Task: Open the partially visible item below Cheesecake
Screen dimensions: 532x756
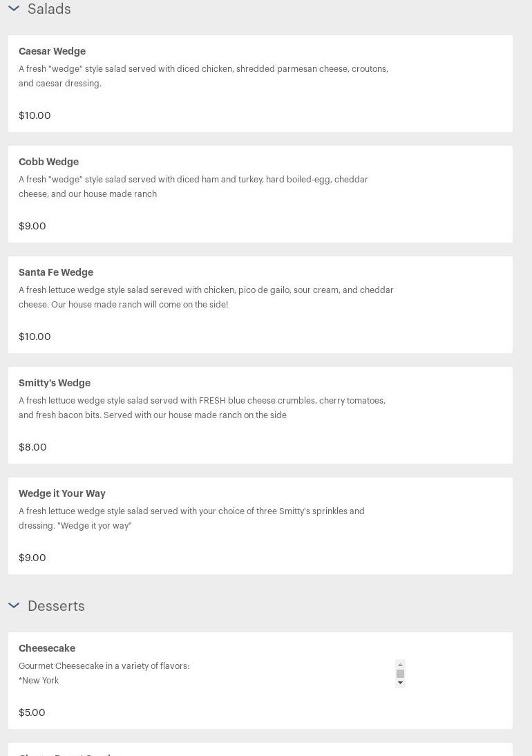Action: pyautogui.click(x=260, y=750)
